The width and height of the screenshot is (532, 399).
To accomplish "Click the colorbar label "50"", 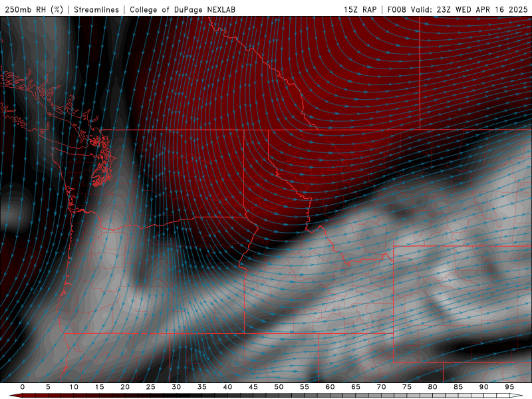I will click(x=279, y=387).
